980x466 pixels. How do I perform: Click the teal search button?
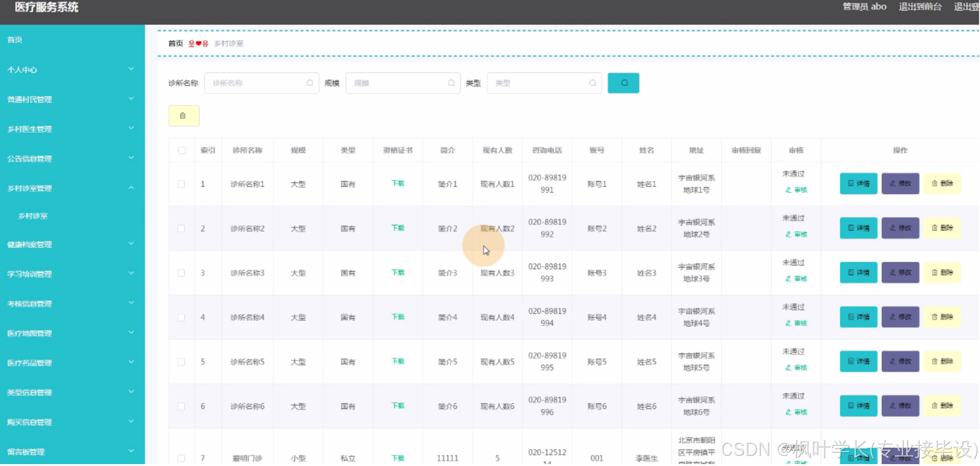tap(623, 83)
